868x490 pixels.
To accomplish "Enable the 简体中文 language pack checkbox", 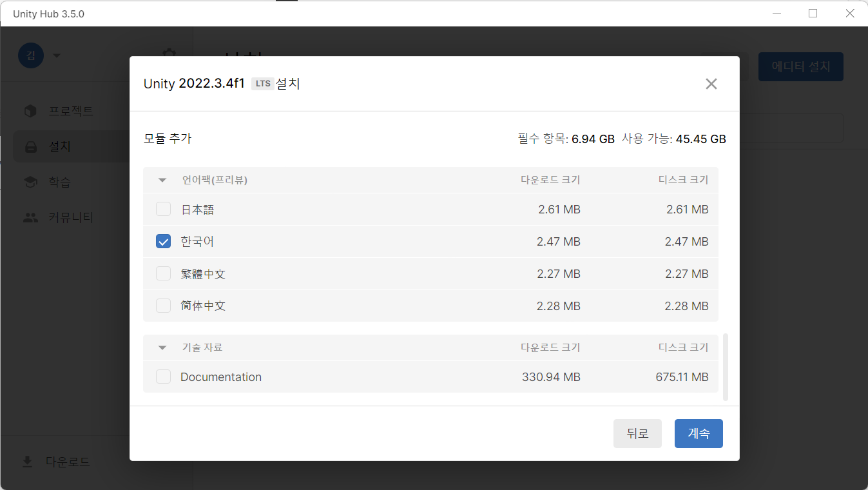I will coord(164,306).
